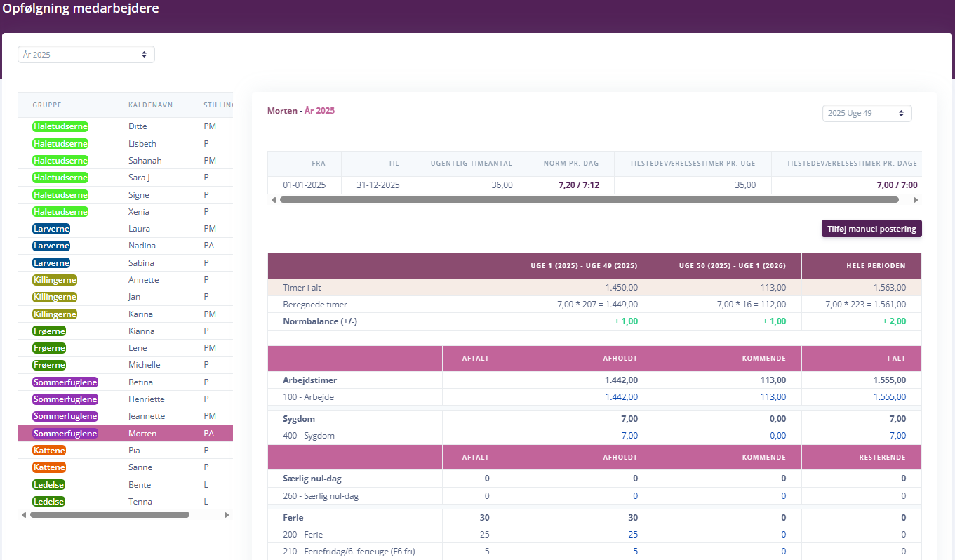This screenshot has width=955, height=560.
Task: Select the Morten row in employee list
Action: (125, 434)
